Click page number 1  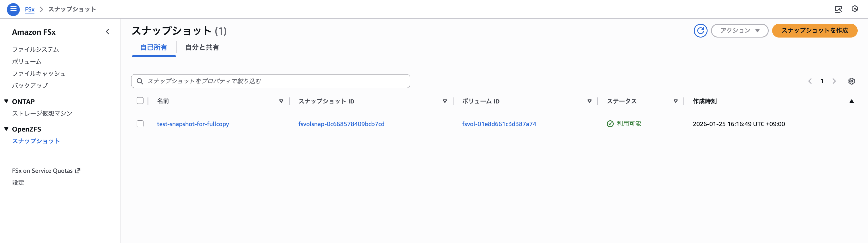822,81
